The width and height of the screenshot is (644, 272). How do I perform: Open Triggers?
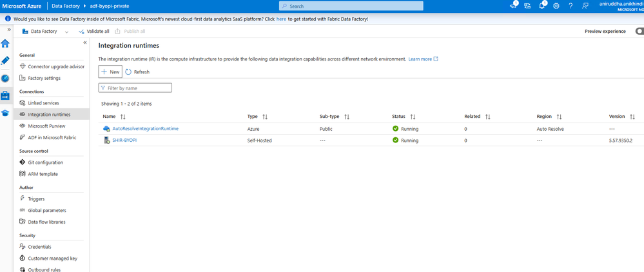pos(32,199)
